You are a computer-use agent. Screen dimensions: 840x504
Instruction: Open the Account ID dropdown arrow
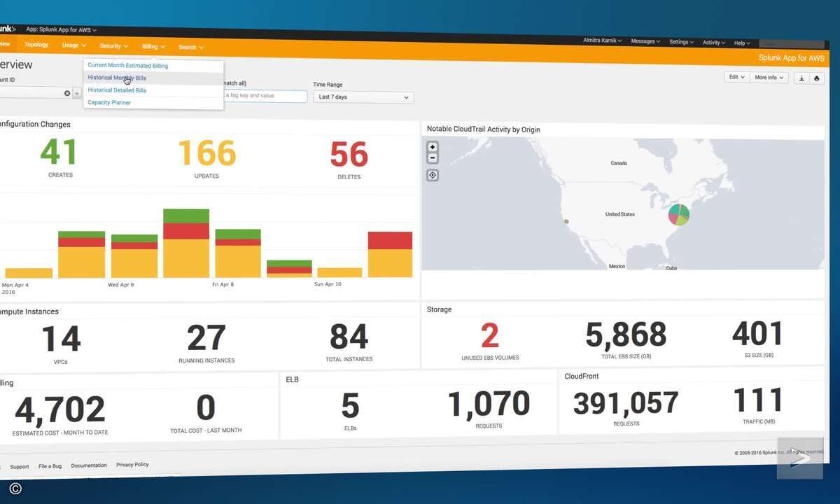77,93
